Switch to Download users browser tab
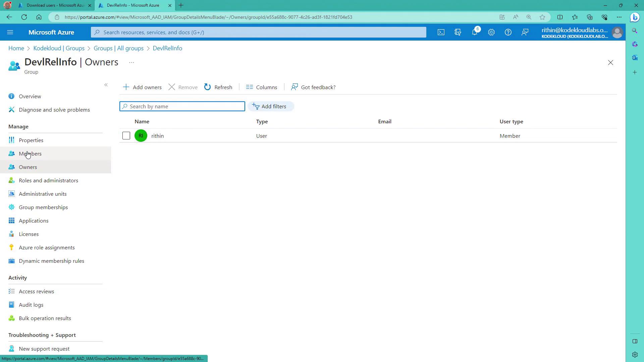644x362 pixels. [55, 5]
